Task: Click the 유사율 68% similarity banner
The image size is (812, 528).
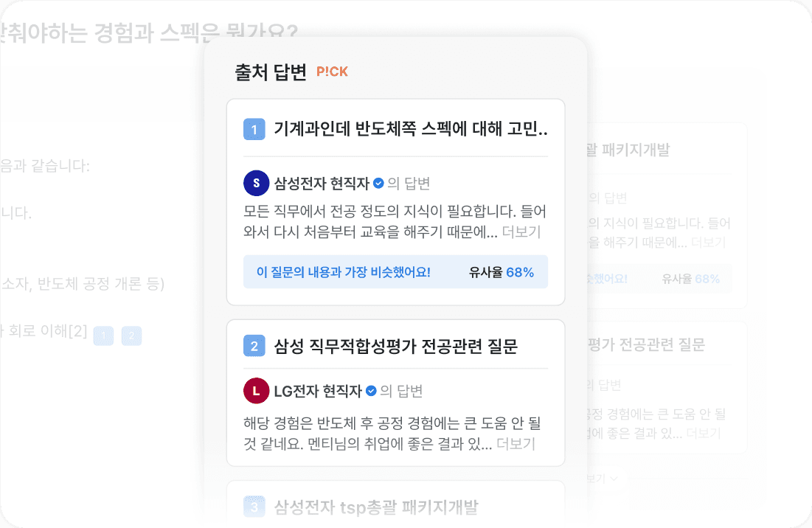Action: [395, 272]
